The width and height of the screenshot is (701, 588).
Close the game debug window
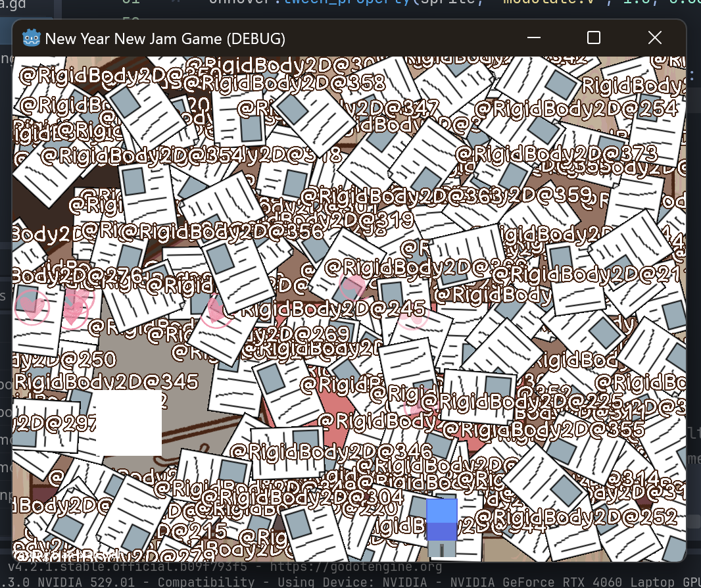click(x=654, y=38)
